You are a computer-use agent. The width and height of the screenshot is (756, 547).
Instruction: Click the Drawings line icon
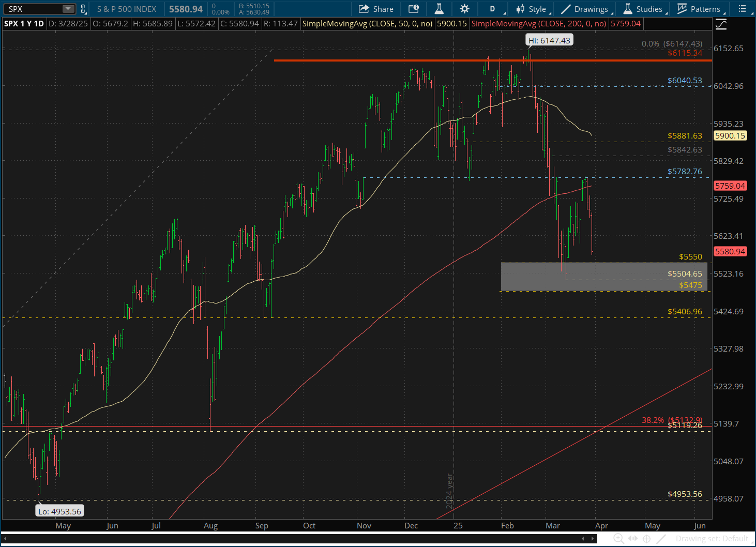pos(566,9)
